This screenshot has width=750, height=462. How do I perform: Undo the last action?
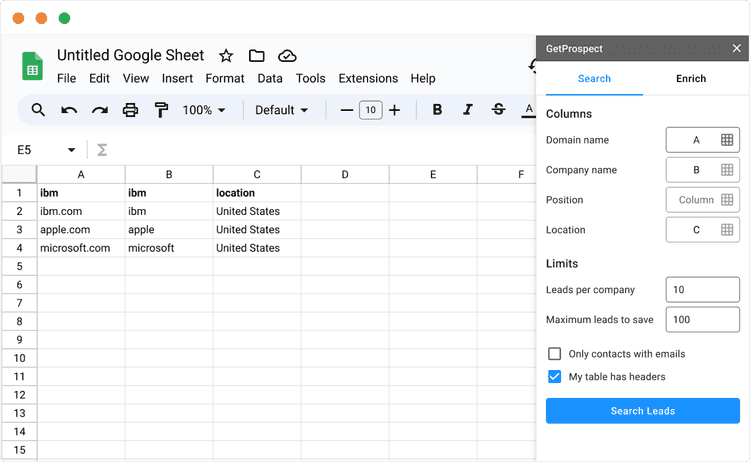coord(69,110)
